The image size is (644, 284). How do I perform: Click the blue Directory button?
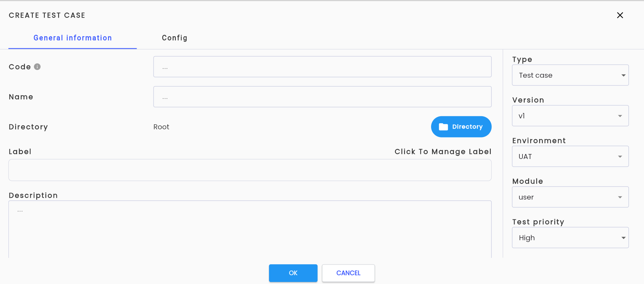coord(461,127)
